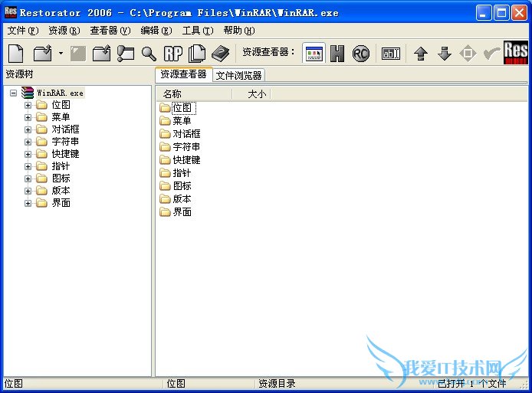Viewport: 532px width, 393px height.
Task: Switch to Hex viewer mode icon
Action: coord(337,54)
